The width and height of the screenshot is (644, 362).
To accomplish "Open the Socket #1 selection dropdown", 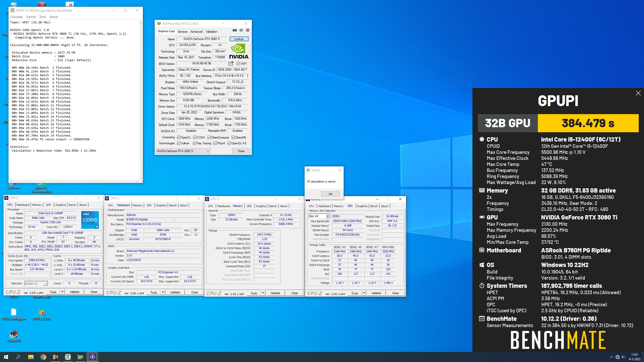I will tap(36, 284).
